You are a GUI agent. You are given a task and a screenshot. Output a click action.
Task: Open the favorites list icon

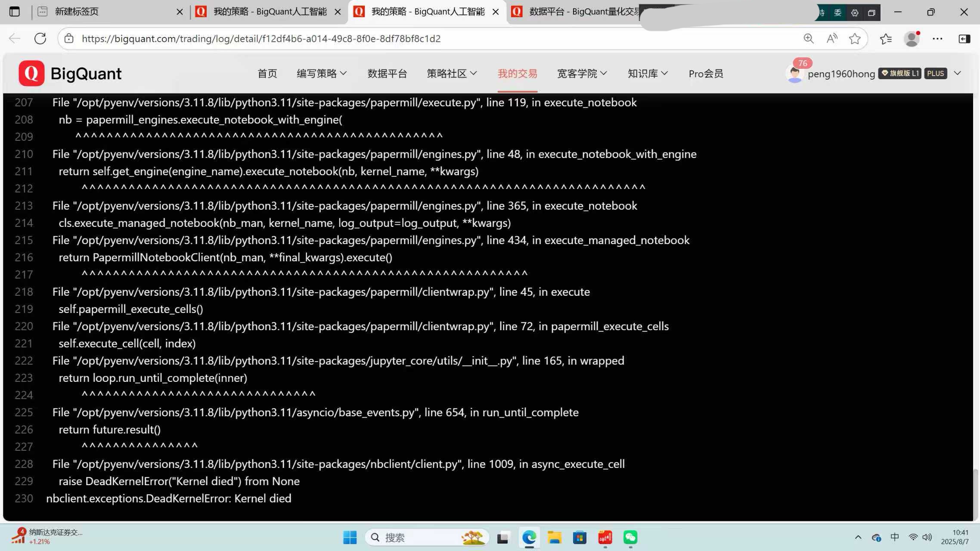pyautogui.click(x=886, y=39)
